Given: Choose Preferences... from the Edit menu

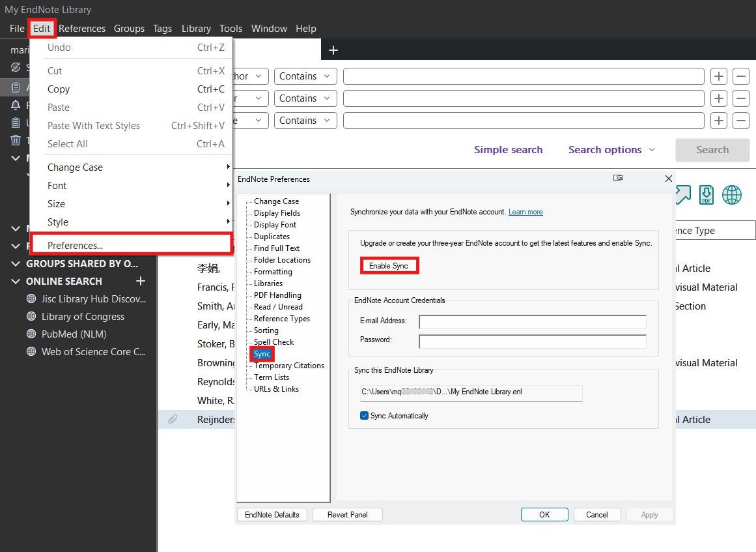Looking at the screenshot, I should click(x=132, y=245).
